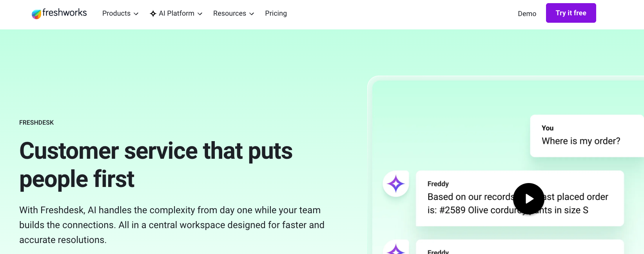Expand the Products chevron arrow
Viewport: 644px width, 254px height.
136,14
